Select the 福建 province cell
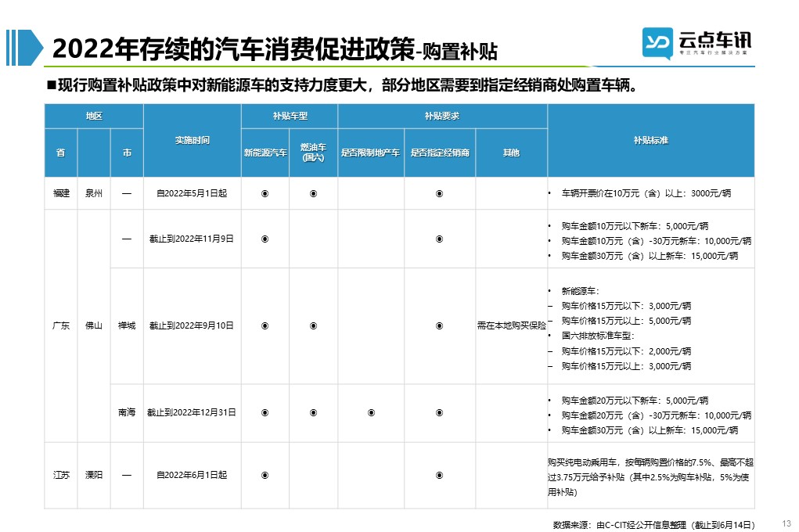Image resolution: width=799 pixels, height=532 pixels. [x=61, y=193]
